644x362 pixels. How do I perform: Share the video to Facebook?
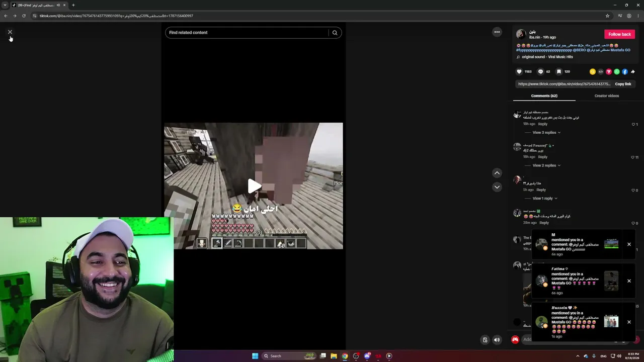(625, 72)
